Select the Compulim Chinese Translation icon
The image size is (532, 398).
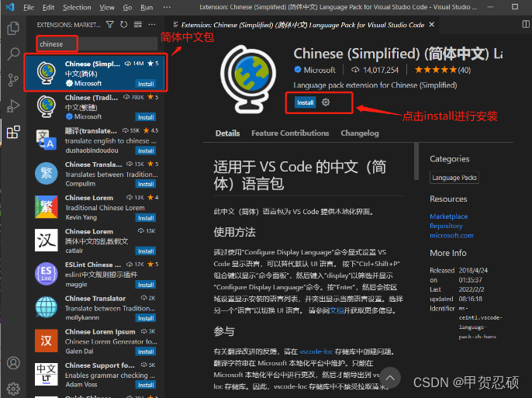pyautogui.click(x=47, y=173)
